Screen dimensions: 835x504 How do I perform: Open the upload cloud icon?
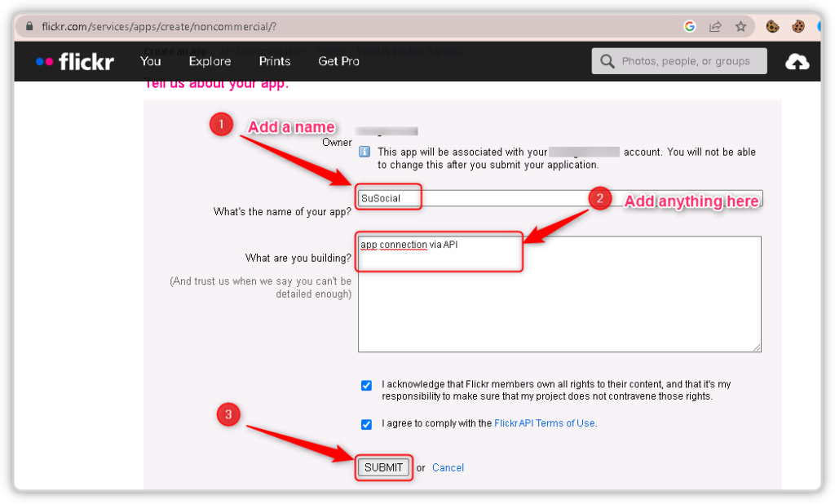click(x=797, y=60)
